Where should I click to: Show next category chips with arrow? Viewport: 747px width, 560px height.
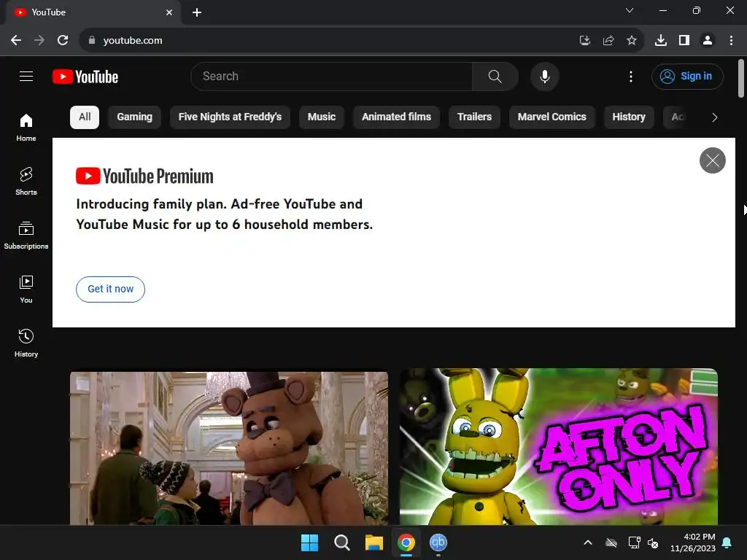pyautogui.click(x=714, y=117)
